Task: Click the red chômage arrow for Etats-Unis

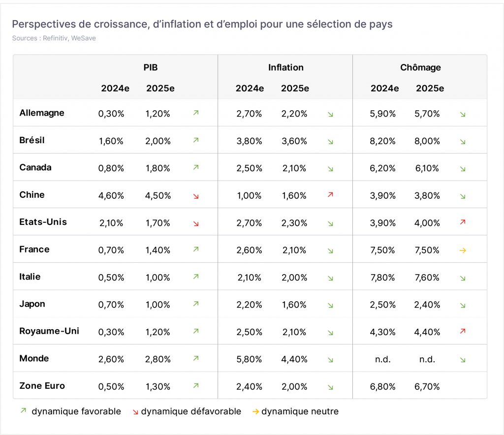Action: point(463,222)
